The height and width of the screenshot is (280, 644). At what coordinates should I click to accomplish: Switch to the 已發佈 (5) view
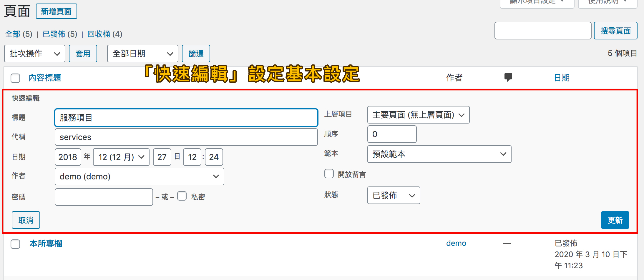coord(54,34)
